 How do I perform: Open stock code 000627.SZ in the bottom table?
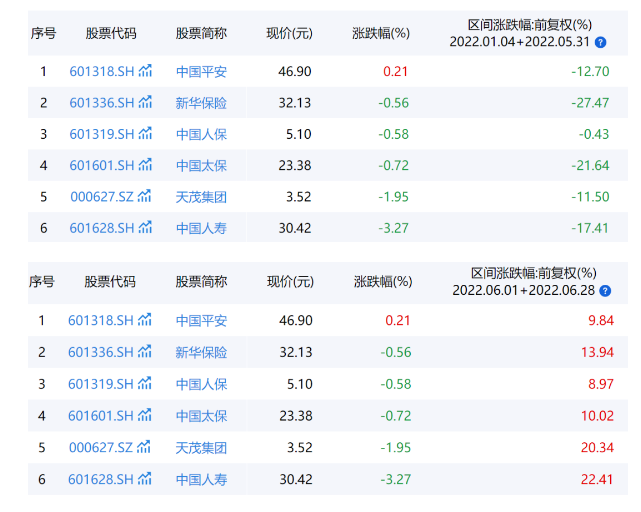point(101,448)
